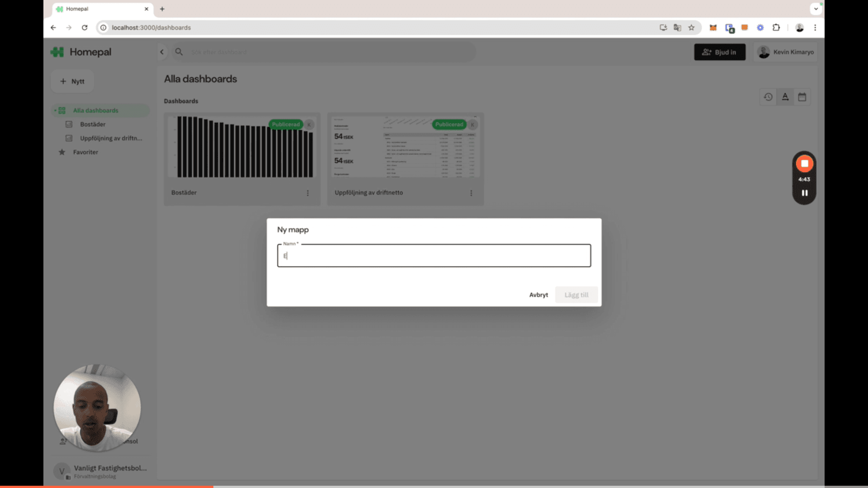Collapse the sidebar with chevron arrow
This screenshot has height=488, width=868.
(162, 52)
